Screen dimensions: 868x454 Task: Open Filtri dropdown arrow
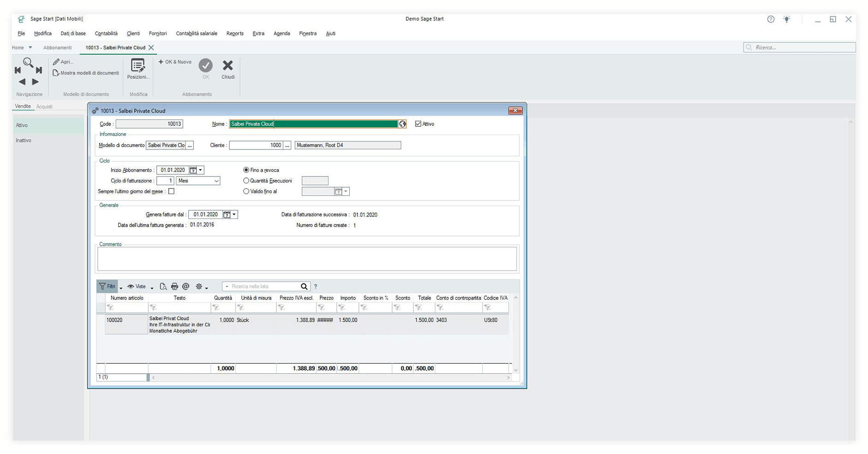[x=121, y=288]
